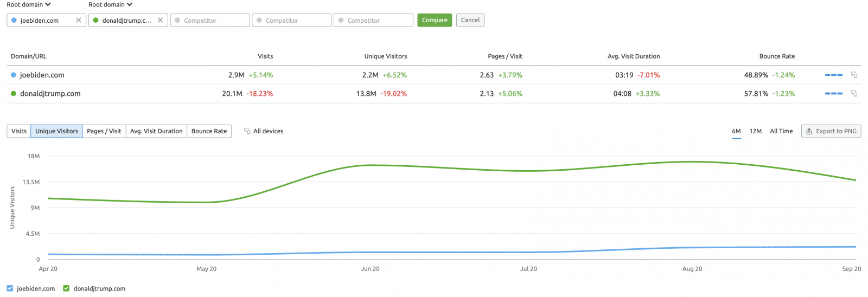This screenshot has width=868, height=297.
Task: Click joebiden.com domain in table
Action: tap(42, 75)
